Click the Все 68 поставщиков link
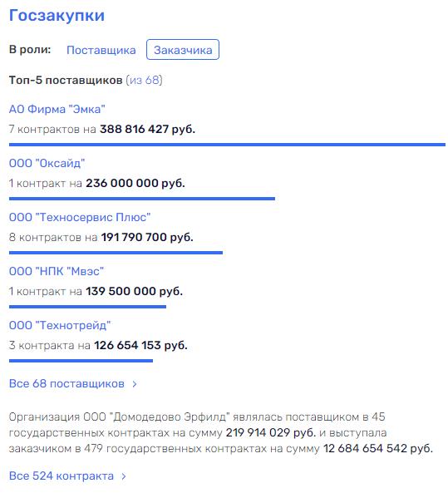The height and width of the screenshot is (493, 448). coord(66,383)
